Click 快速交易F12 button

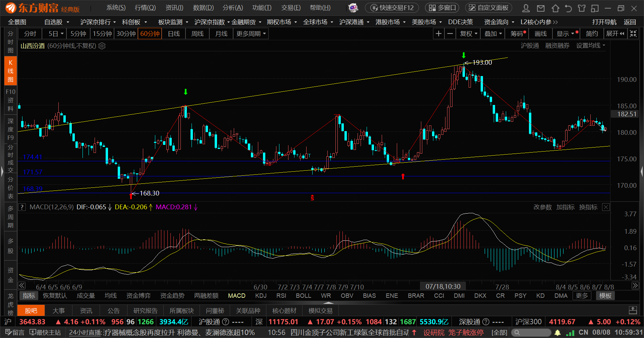(392, 8)
